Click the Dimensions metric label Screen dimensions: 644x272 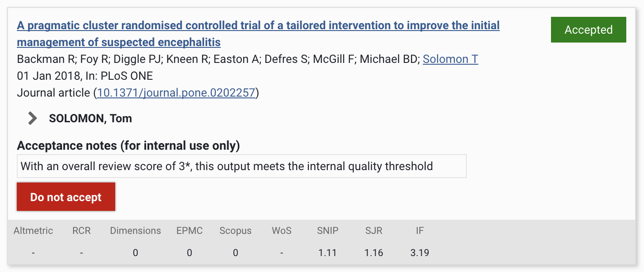point(136,230)
